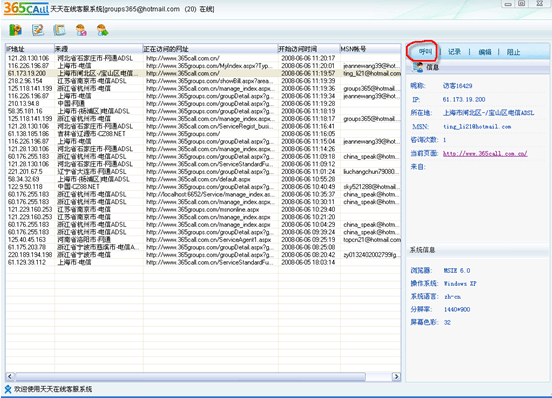552x398 pixels.
Task: Click the horizontal scrollbar left arrow
Action: point(10,377)
